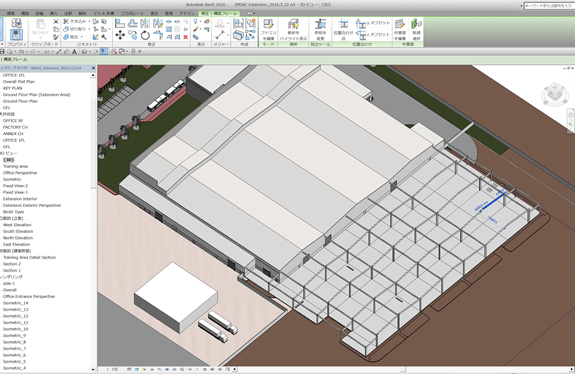Expand the Cope (欠き込み) dropdown arrow
575x374 pixels.
click(x=89, y=21)
